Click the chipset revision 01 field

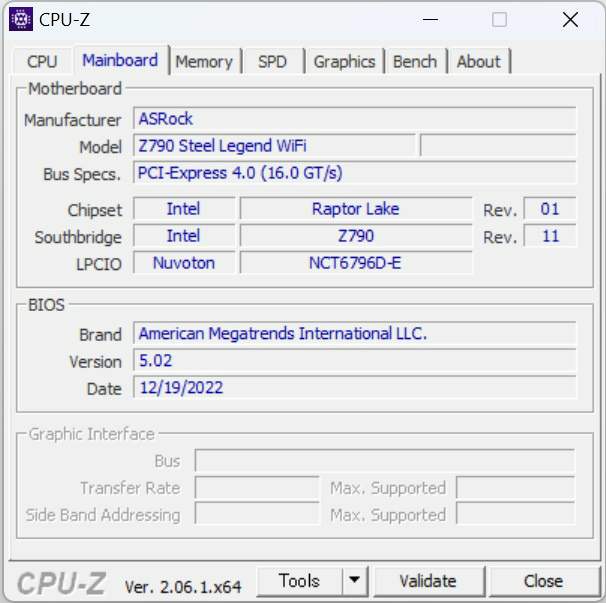coord(550,209)
